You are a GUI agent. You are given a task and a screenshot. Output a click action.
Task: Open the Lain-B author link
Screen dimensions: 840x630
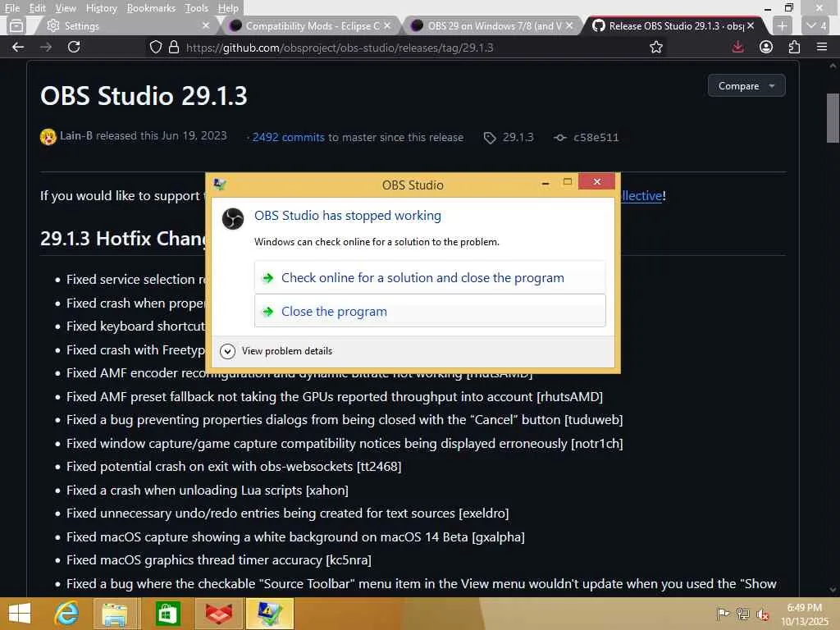point(76,135)
